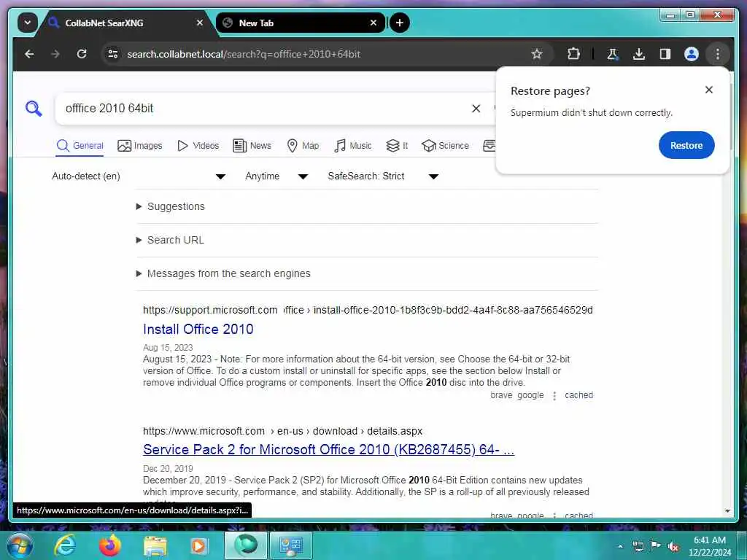Viewport: 747px width, 560px height.
Task: Open Service Pack 2 for Microsoft Office result
Action: pos(329,449)
